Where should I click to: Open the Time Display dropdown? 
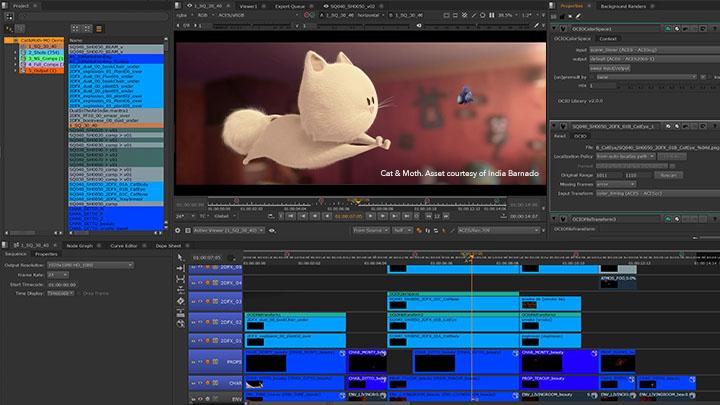tap(61, 293)
